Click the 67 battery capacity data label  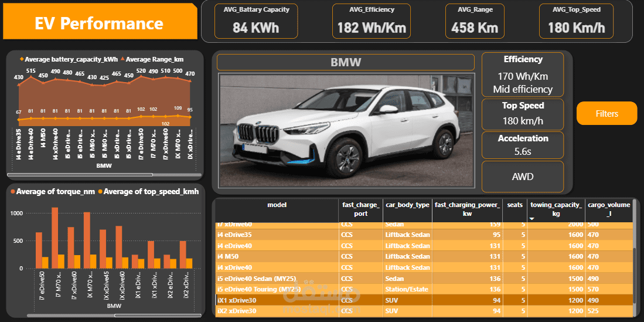(19, 112)
